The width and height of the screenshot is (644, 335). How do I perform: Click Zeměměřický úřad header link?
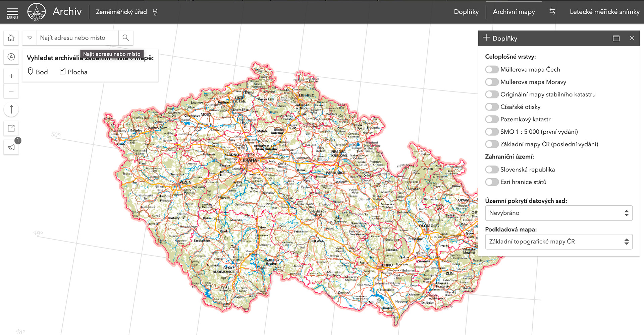tap(121, 12)
